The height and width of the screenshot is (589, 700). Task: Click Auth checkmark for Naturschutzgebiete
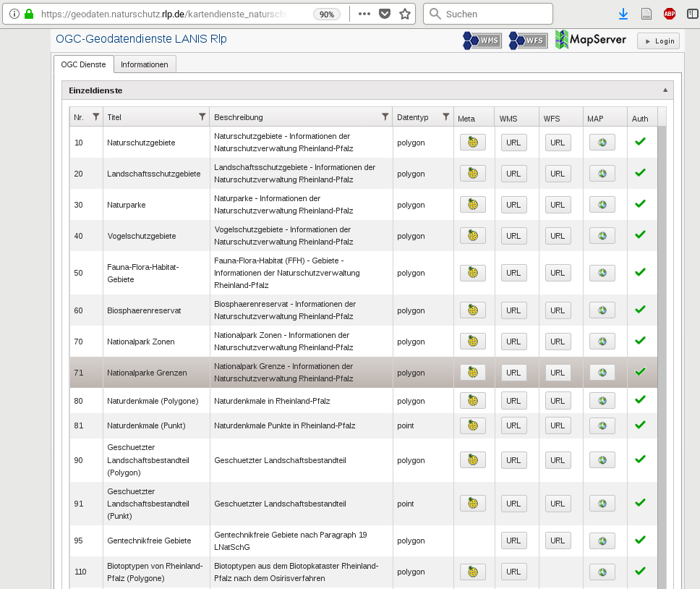click(640, 142)
